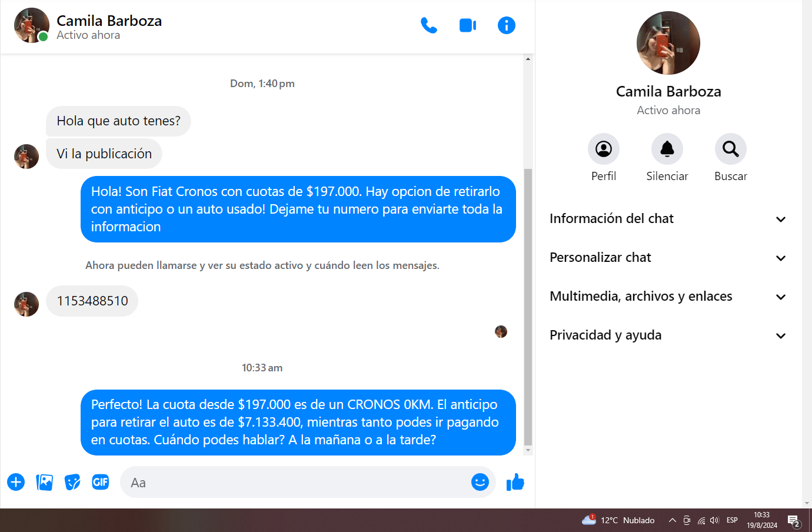
Task: Expand Privacidad y ayuda section
Action: [x=668, y=335]
